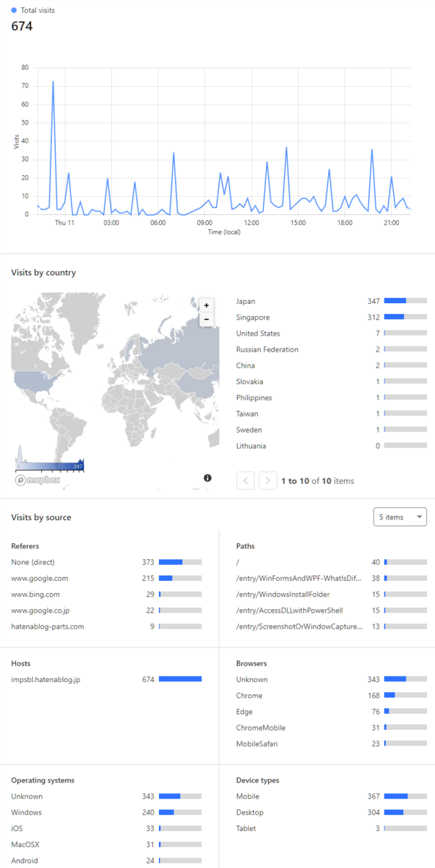
Task: Click the /entry/WinFormsAndWPF-WhatIsDif... path
Action: 332,578
